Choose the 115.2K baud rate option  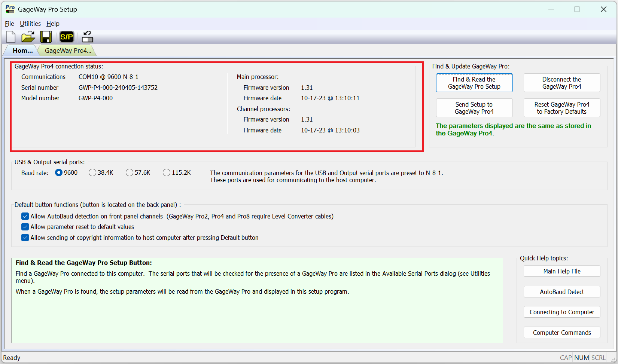point(167,172)
